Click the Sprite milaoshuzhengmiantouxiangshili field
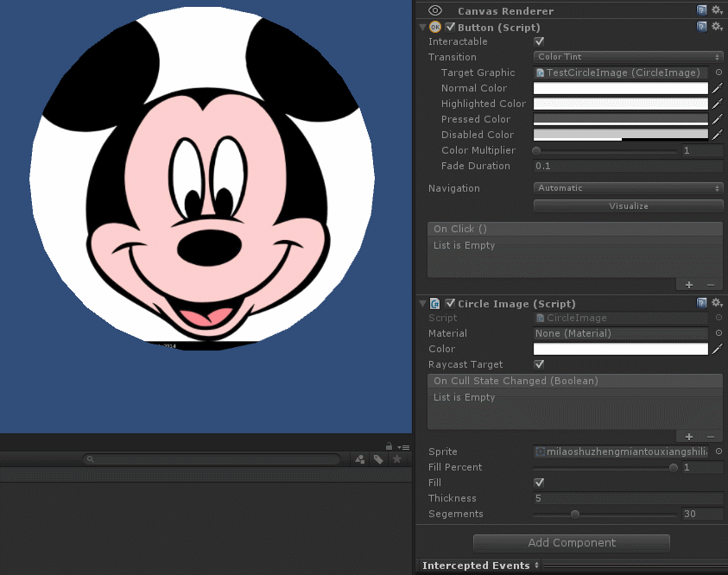This screenshot has height=575, width=728. [x=621, y=451]
